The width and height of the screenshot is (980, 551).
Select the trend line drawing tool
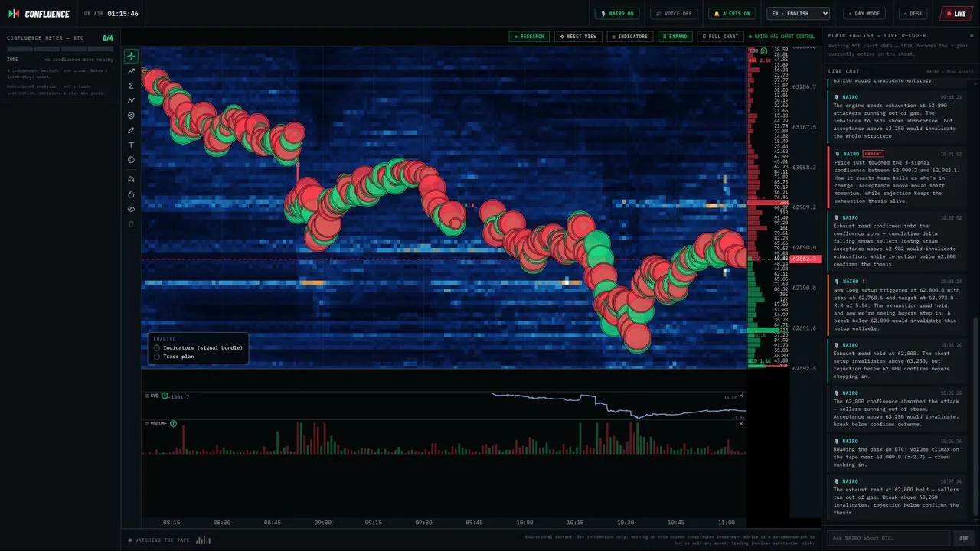[131, 71]
